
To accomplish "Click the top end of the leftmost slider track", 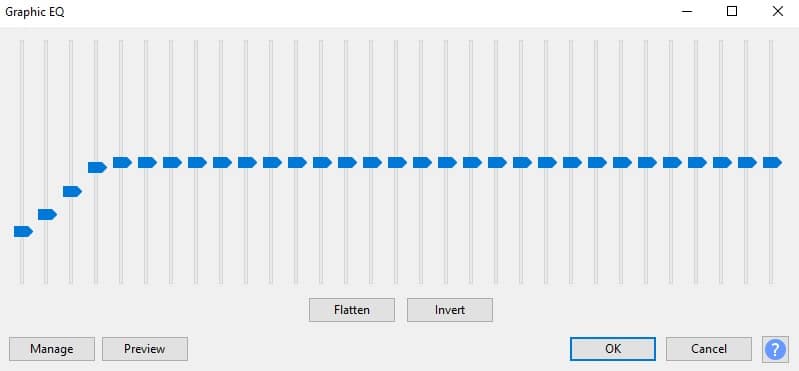I will [x=21, y=43].
